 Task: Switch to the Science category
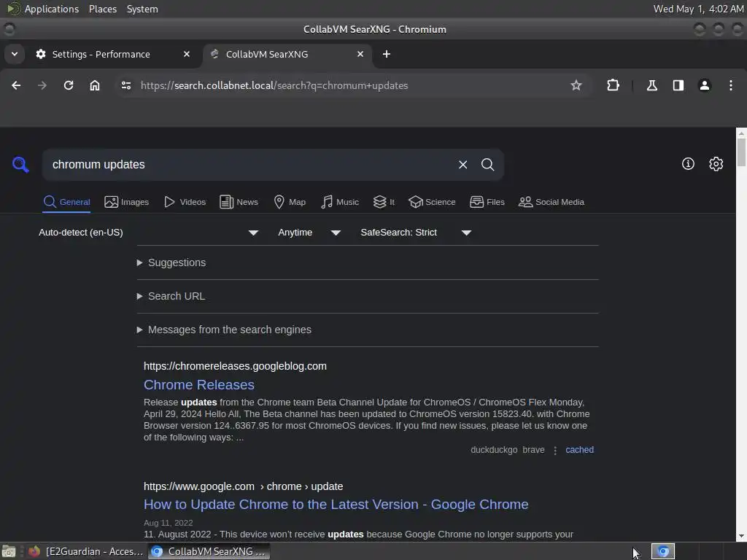[432, 202]
